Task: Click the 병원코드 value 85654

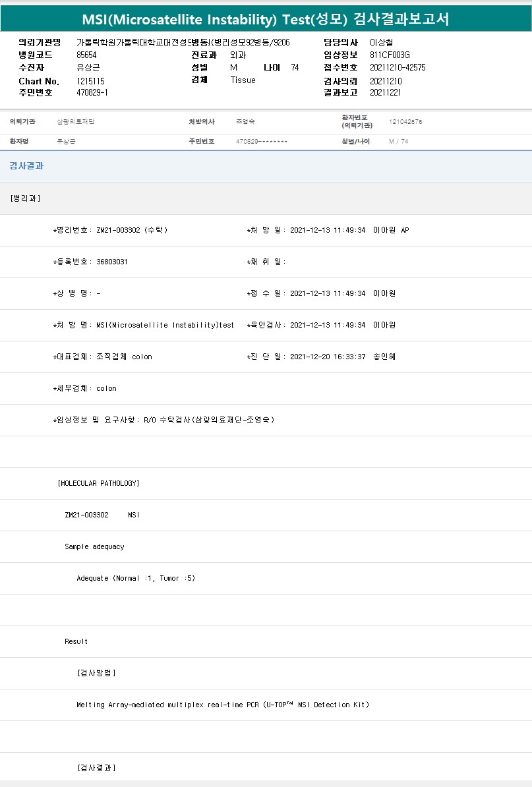Action: [x=86, y=55]
